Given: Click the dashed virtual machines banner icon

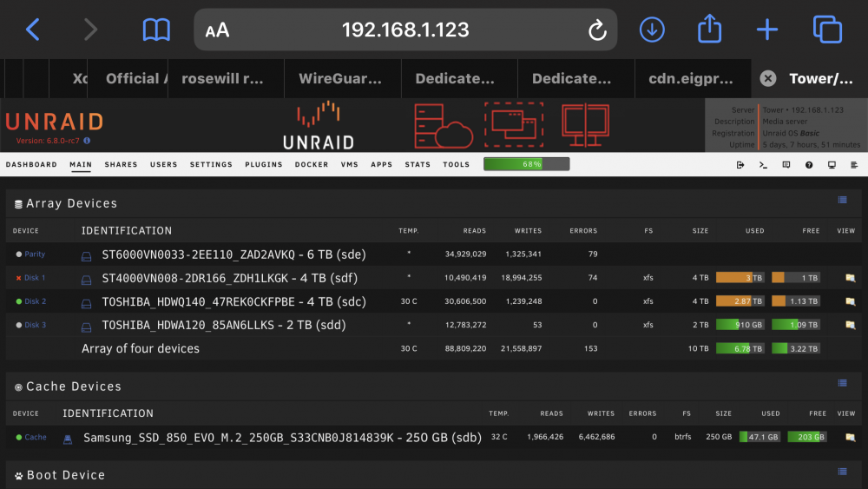Looking at the screenshot, I should pyautogui.click(x=514, y=124).
